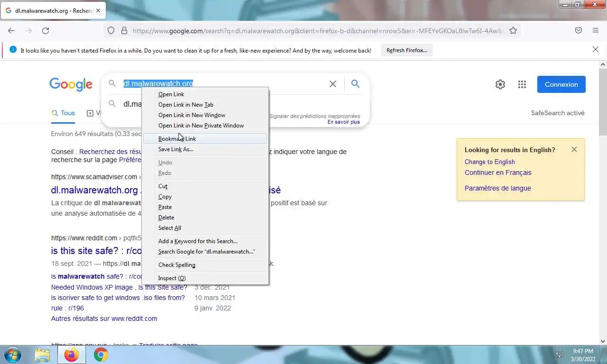Click Signaler des prédictions inappropriées
This screenshot has height=364, width=607.
[x=314, y=116]
